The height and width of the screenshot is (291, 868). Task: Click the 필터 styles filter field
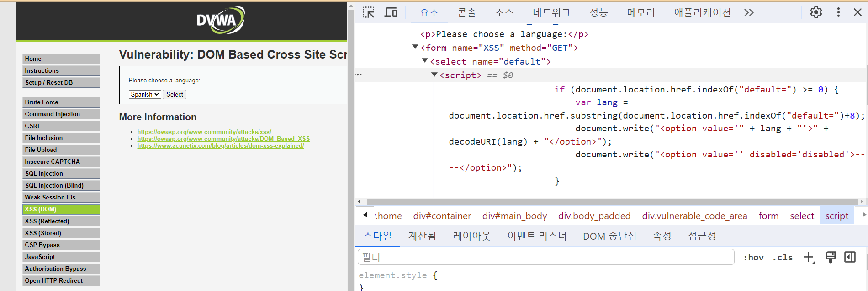[x=546, y=257]
